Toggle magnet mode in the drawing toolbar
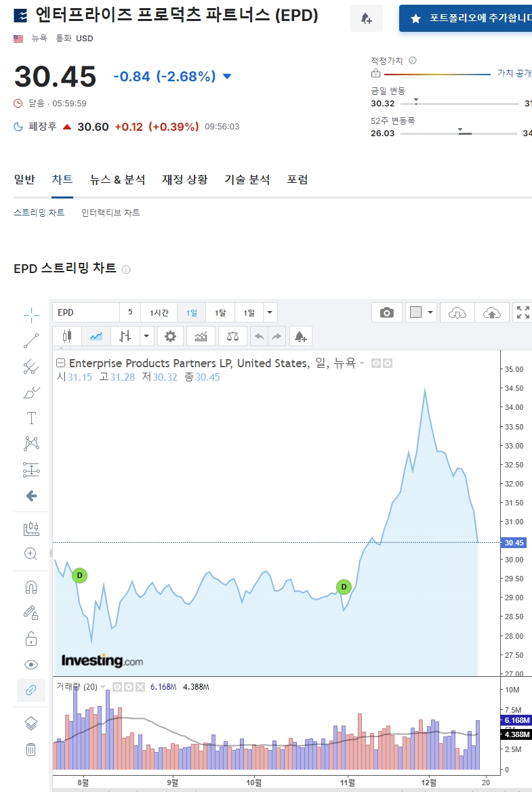The width and height of the screenshot is (532, 792). tap(31, 587)
